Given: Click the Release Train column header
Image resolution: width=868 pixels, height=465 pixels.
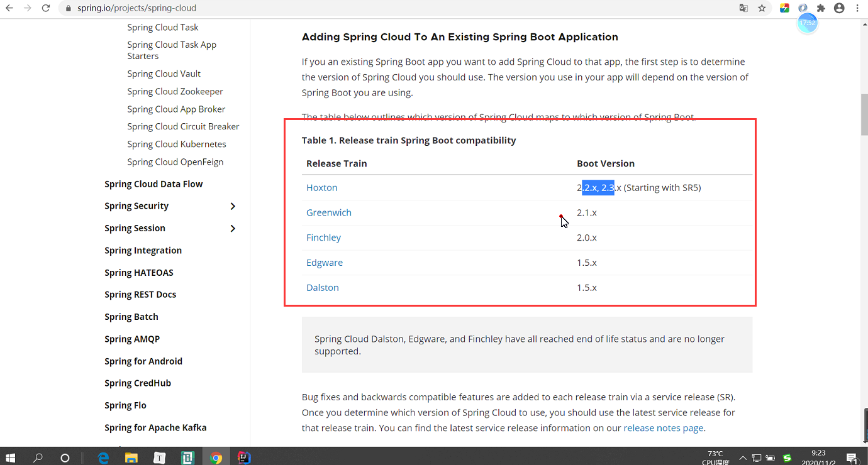Looking at the screenshot, I should click(337, 163).
